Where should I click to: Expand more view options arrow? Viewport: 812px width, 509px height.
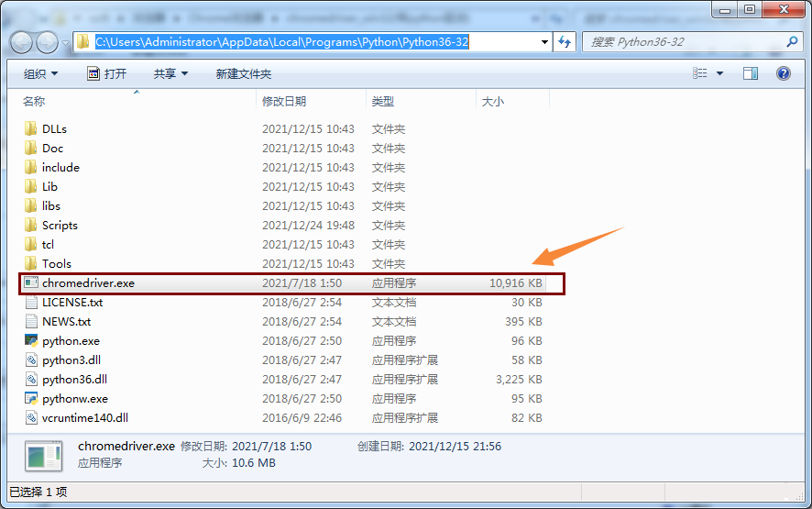click(x=719, y=73)
